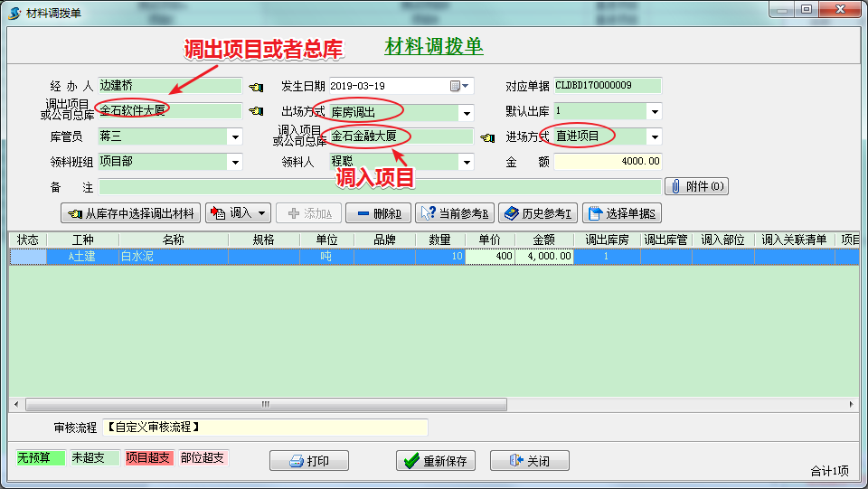This screenshot has width=868, height=489.
Task: Expand the 出场方式 dropdown
Action: pos(467,112)
